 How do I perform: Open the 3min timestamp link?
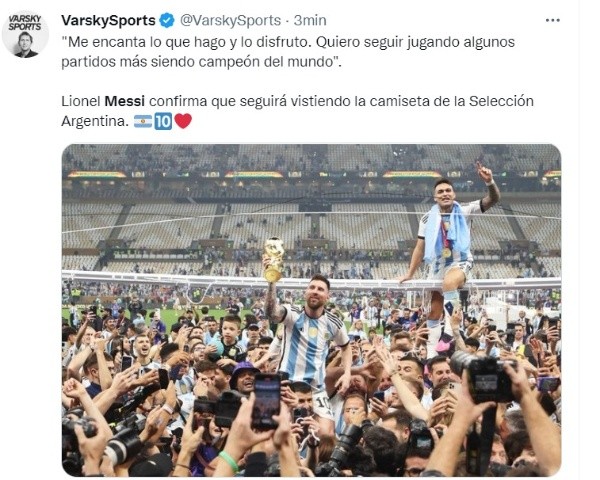pos(310,20)
